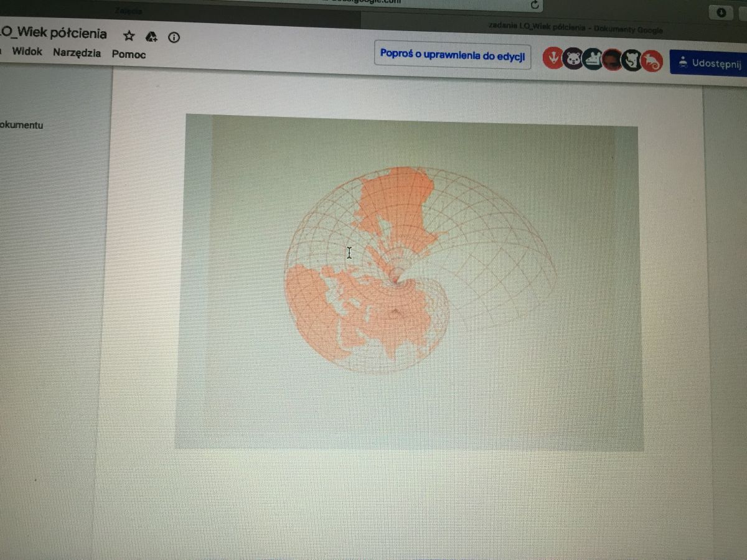Screen dimensions: 747x560
Task: Click the blue Udostępnij share button
Action: tap(710, 63)
